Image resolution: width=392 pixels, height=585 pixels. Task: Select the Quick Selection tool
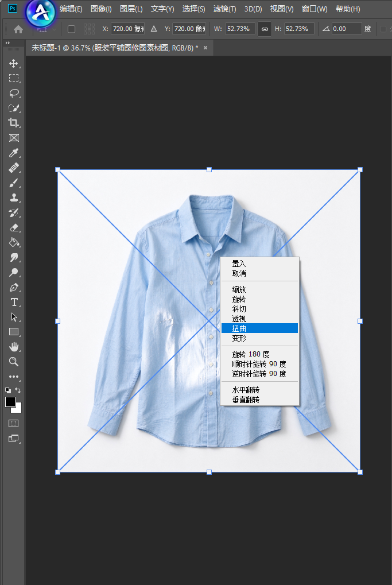click(x=14, y=108)
